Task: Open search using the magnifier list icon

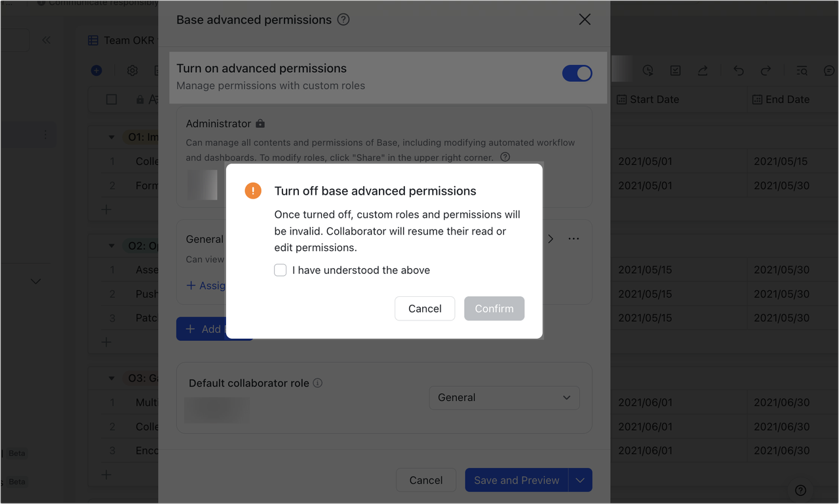Action: tap(802, 70)
